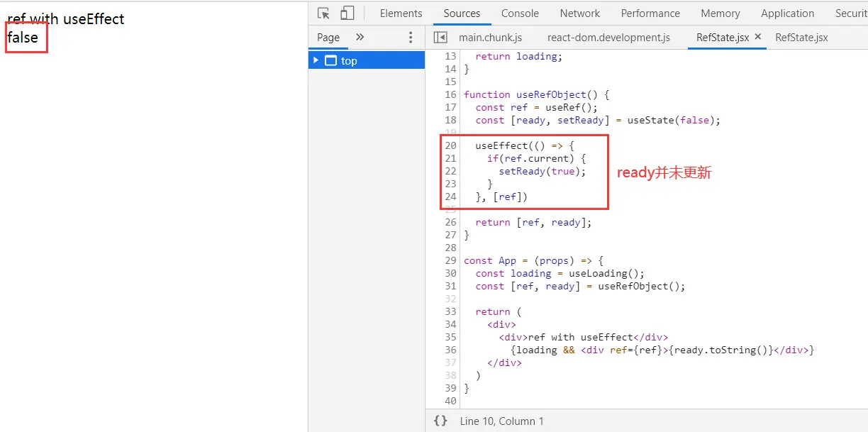Click 'function useRefObject()' text
The image size is (868, 432).
click(531, 95)
